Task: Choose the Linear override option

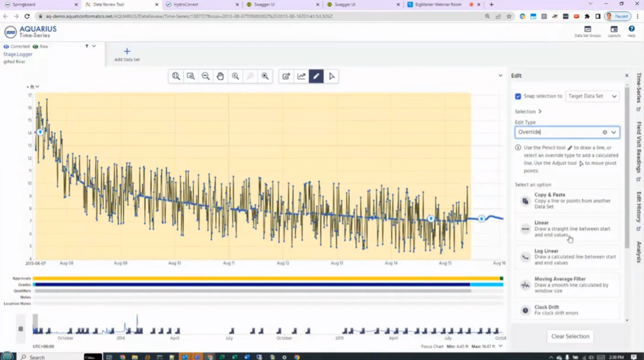Action: (x=567, y=229)
